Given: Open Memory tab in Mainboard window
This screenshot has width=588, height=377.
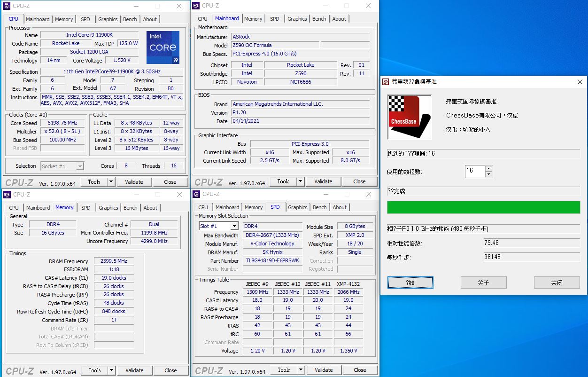Looking at the screenshot, I should (253, 19).
